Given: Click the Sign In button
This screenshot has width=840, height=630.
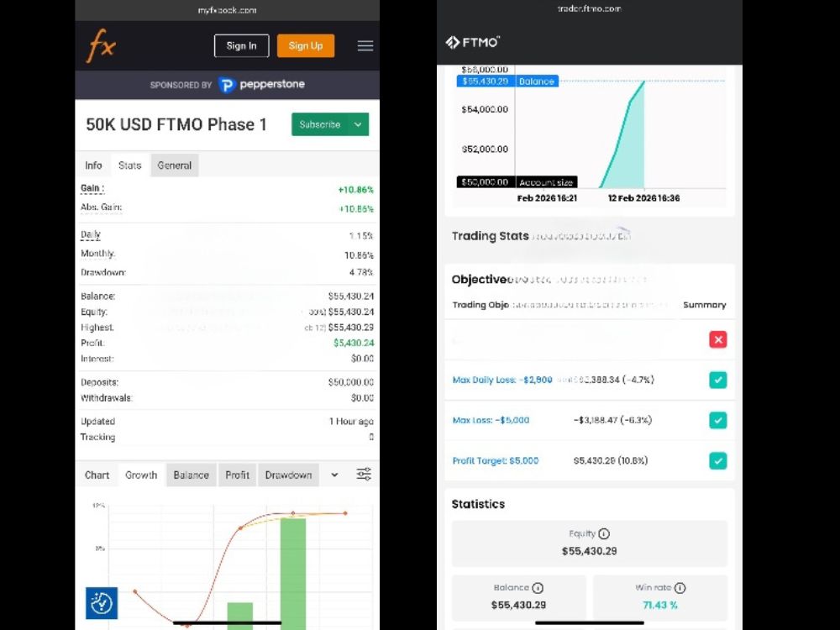Looking at the screenshot, I should 242,45.
